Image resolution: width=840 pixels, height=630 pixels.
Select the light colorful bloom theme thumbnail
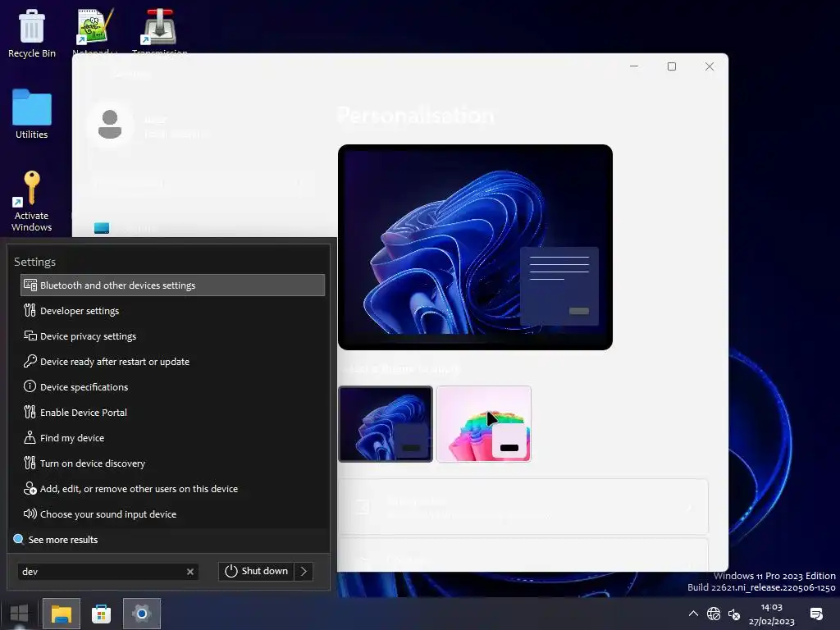484,424
